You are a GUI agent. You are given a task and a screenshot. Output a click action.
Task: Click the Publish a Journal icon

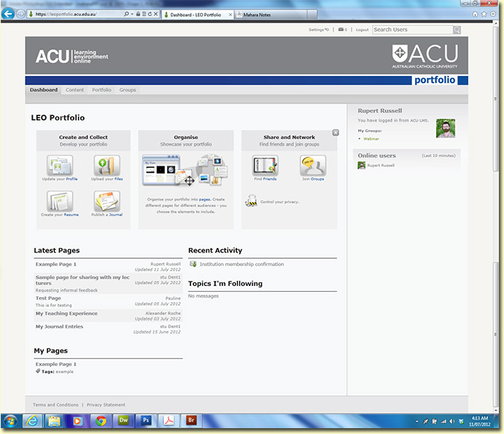point(106,201)
